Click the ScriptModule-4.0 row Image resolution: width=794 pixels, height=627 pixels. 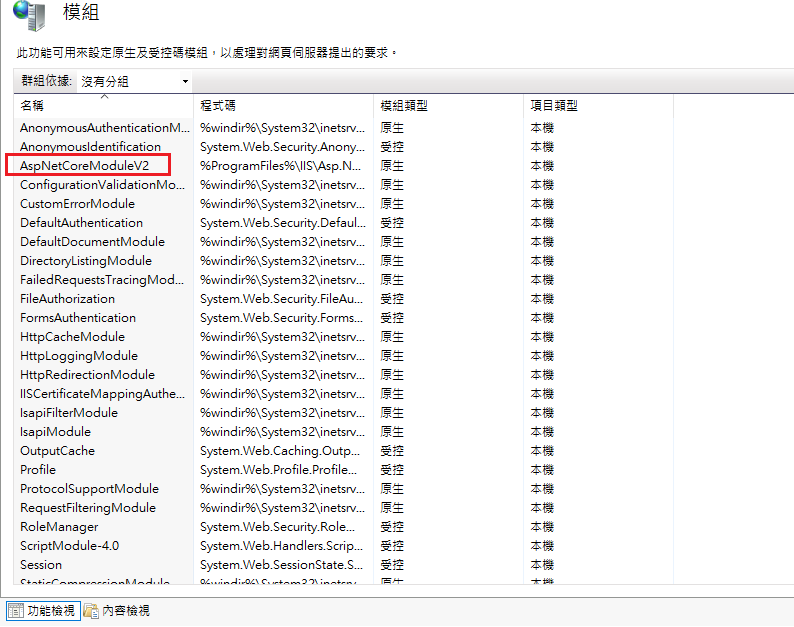point(69,546)
